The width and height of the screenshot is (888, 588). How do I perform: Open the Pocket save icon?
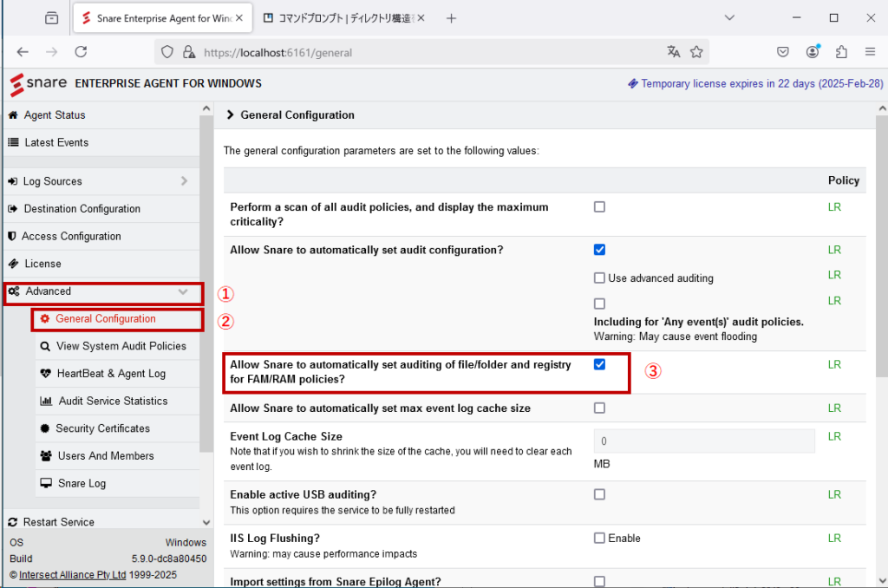[x=783, y=52]
